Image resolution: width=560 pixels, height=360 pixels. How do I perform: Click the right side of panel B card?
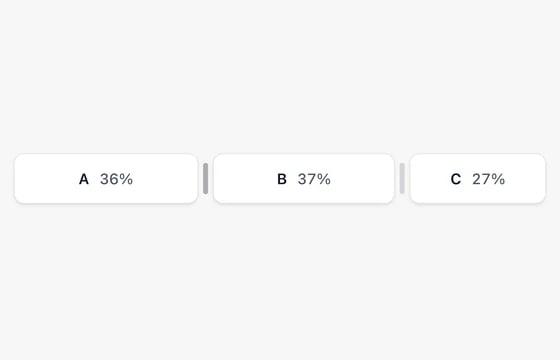pos(392,179)
